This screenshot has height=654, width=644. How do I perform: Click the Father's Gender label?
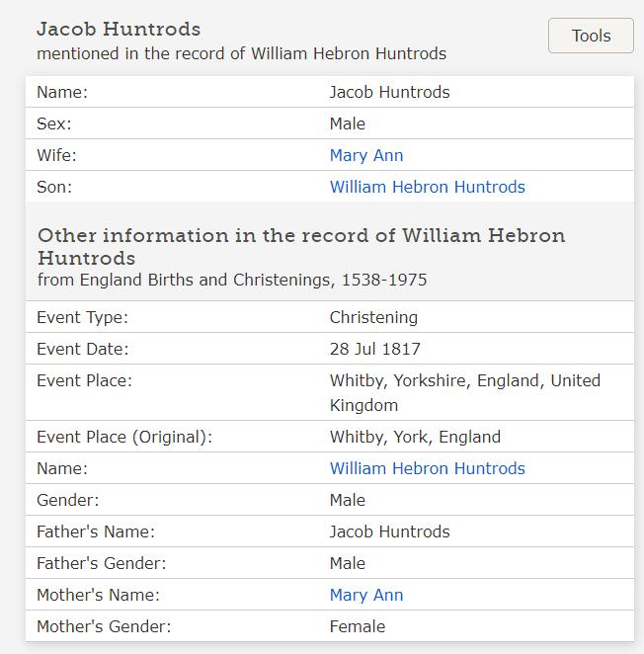click(101, 563)
